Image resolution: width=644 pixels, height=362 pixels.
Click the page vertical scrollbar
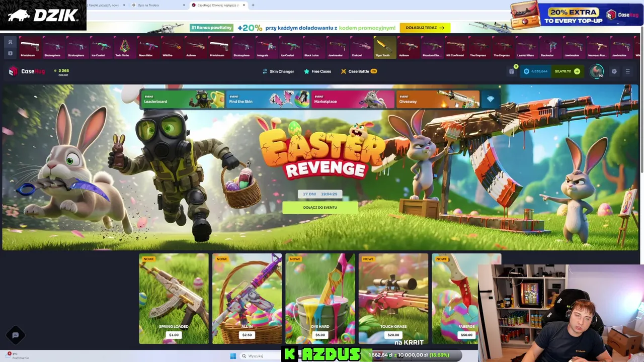coord(641,101)
